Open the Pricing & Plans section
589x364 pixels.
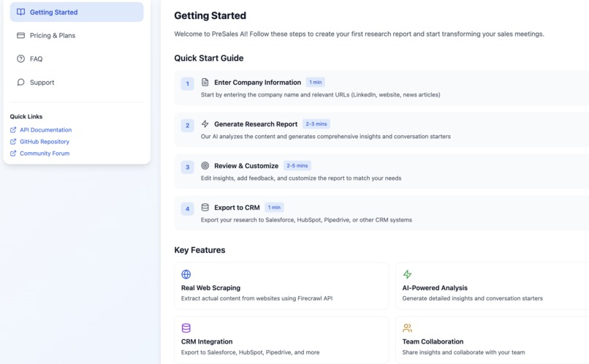click(x=77, y=35)
